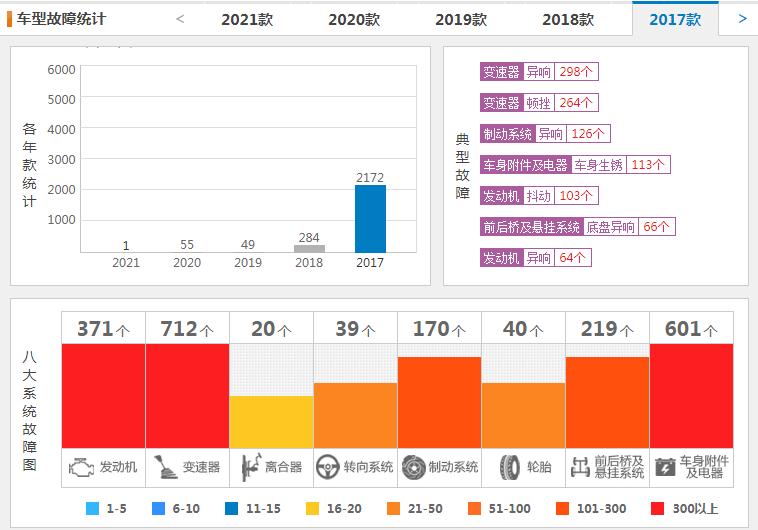Click the 55 value label for 2020

pos(187,245)
